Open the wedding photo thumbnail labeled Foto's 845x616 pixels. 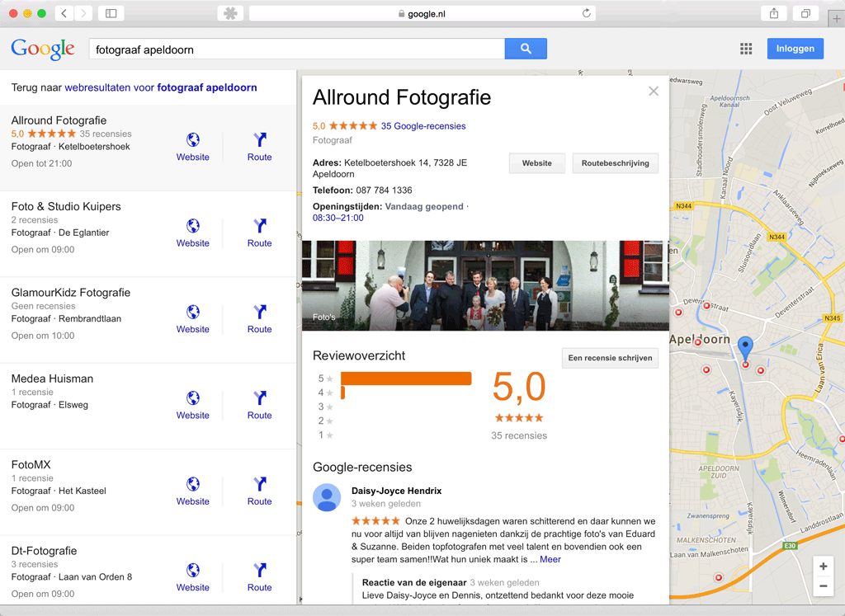485,285
